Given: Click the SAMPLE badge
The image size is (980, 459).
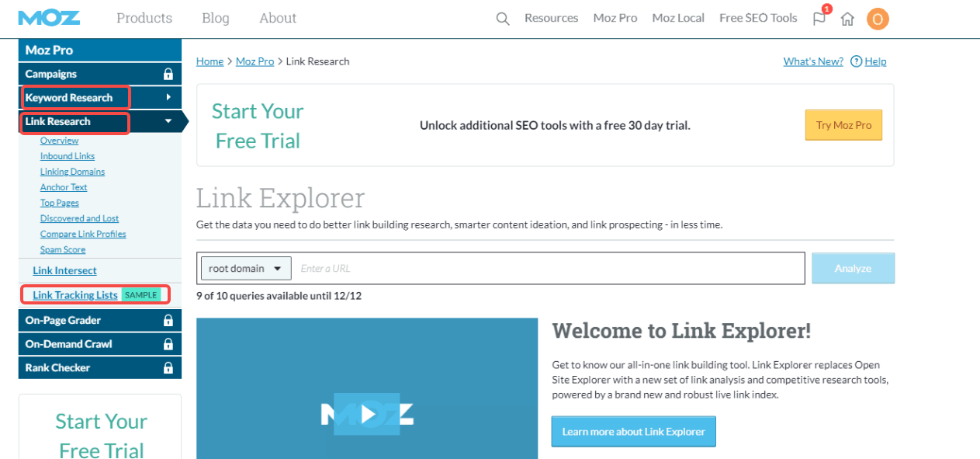Looking at the screenshot, I should (140, 295).
